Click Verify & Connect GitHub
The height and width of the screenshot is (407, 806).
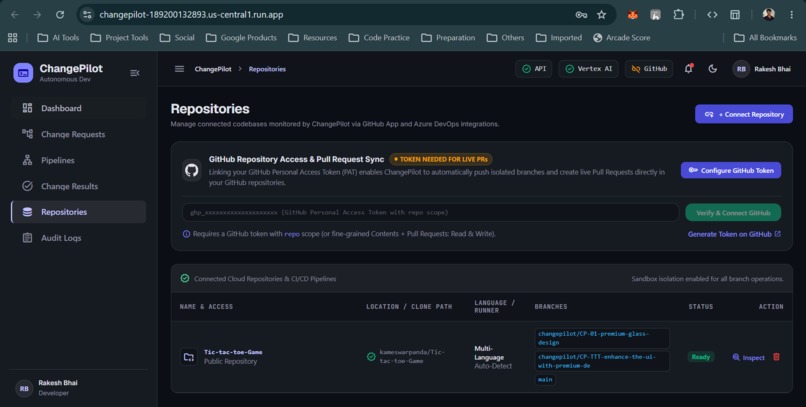[x=733, y=213]
